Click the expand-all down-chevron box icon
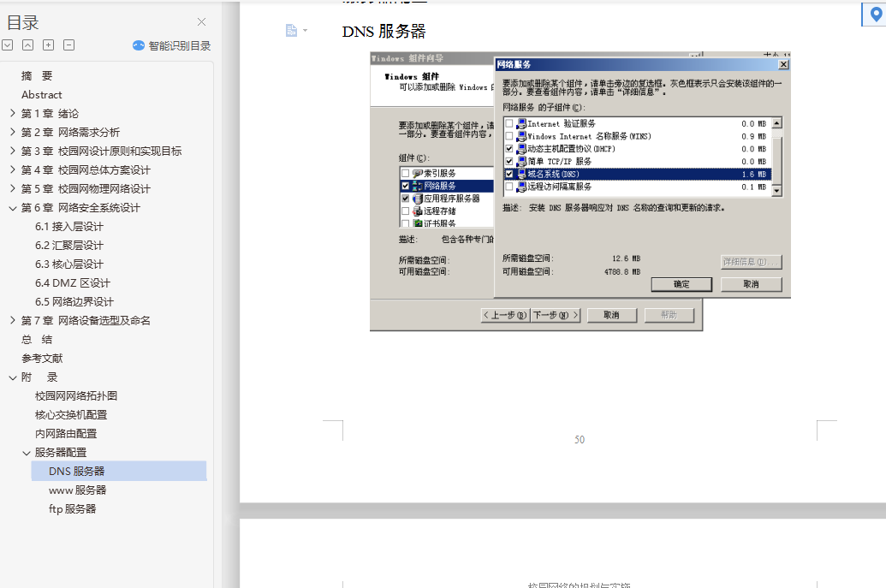This screenshot has height=588, width=886. tap(8, 45)
